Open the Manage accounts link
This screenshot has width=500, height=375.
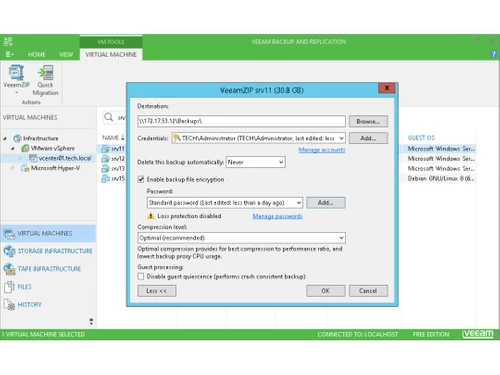(322, 150)
